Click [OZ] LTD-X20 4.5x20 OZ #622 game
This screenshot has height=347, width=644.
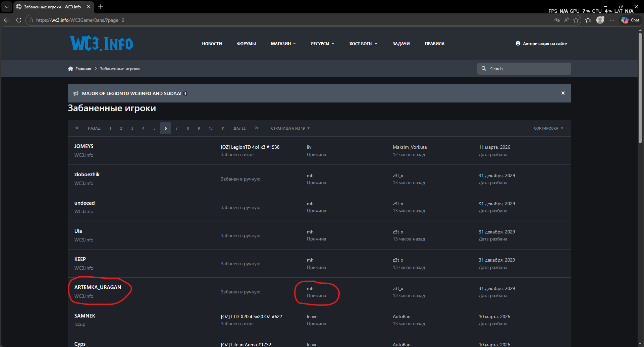(251, 317)
